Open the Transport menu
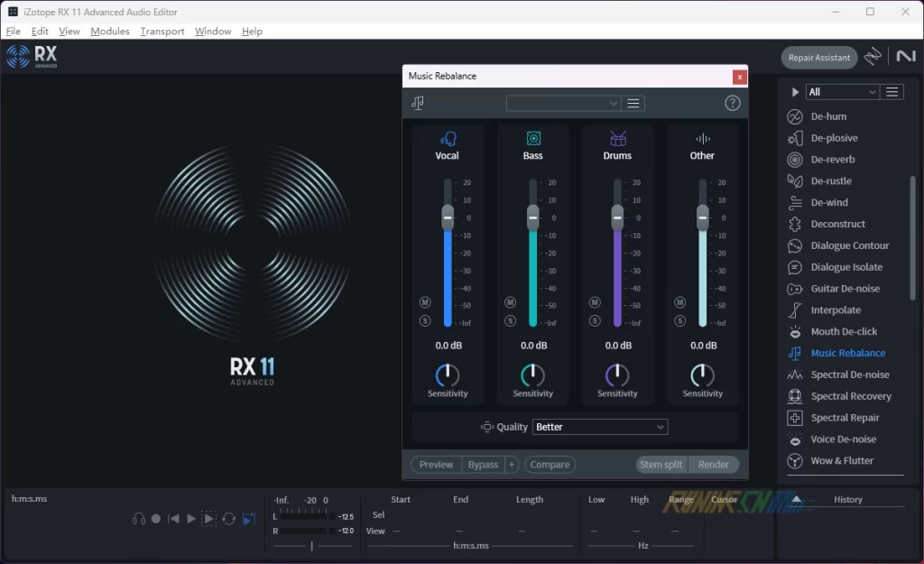 point(162,32)
